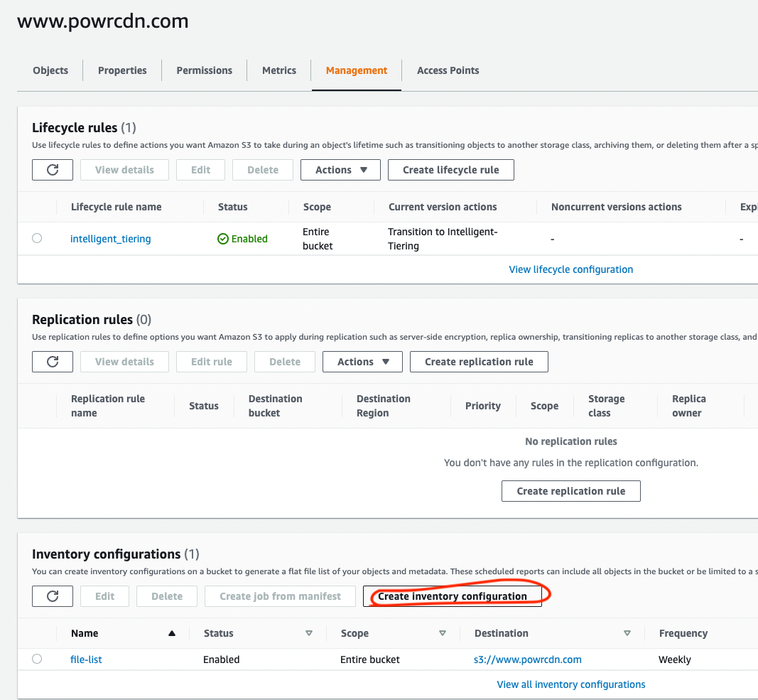Click Create lifecycle rule button
Screen dimensions: 758x700
coord(450,170)
